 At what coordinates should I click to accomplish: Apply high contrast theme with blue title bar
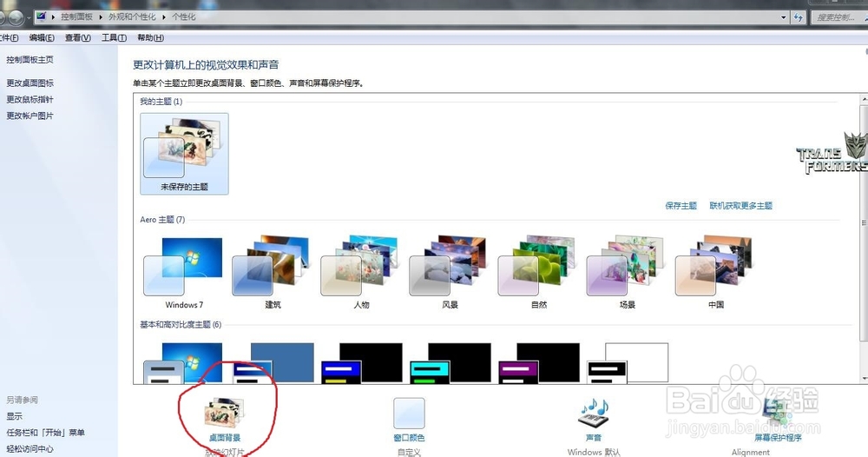[x=362, y=363]
